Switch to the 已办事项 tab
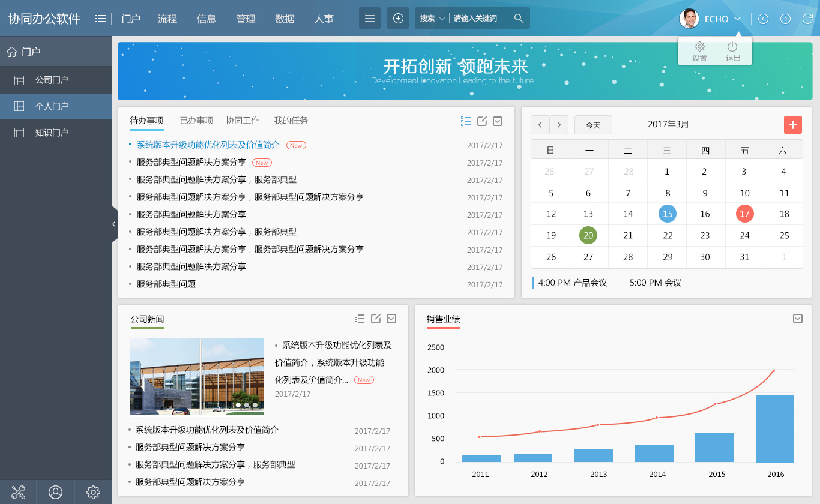The width and height of the screenshot is (820, 504). tap(196, 121)
